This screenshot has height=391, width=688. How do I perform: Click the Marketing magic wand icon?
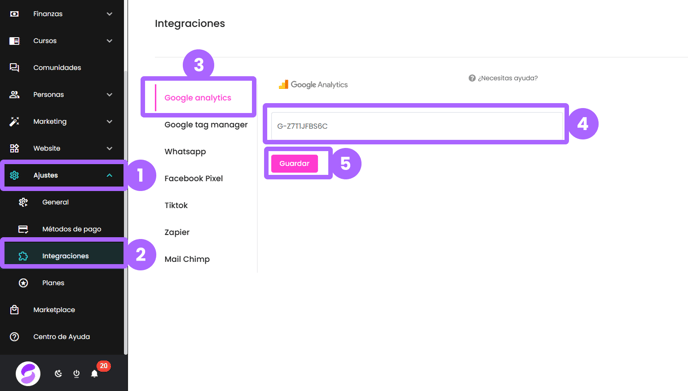[14, 122]
